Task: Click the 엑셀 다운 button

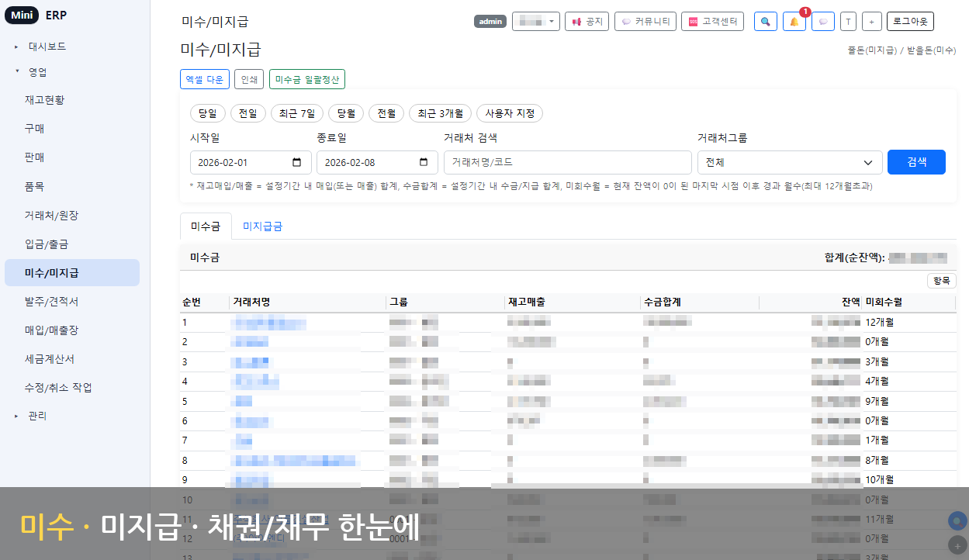Action: pos(204,79)
